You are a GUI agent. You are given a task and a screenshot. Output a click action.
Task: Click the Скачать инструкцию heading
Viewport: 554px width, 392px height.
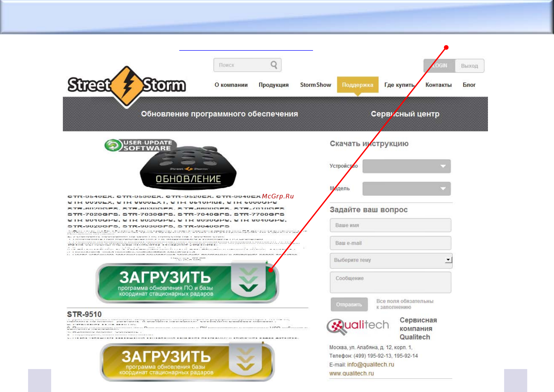369,144
